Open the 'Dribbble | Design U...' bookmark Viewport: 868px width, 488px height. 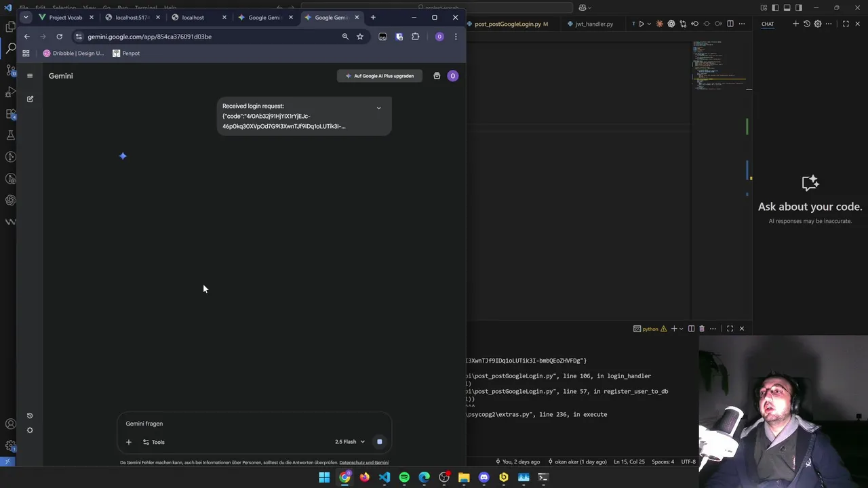[x=73, y=53]
